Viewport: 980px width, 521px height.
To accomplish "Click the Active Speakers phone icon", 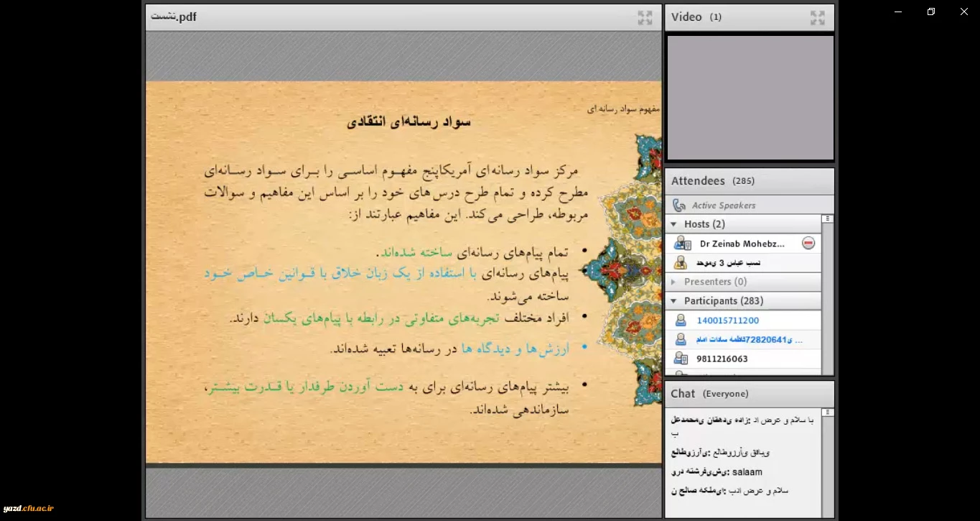I will pos(678,206).
